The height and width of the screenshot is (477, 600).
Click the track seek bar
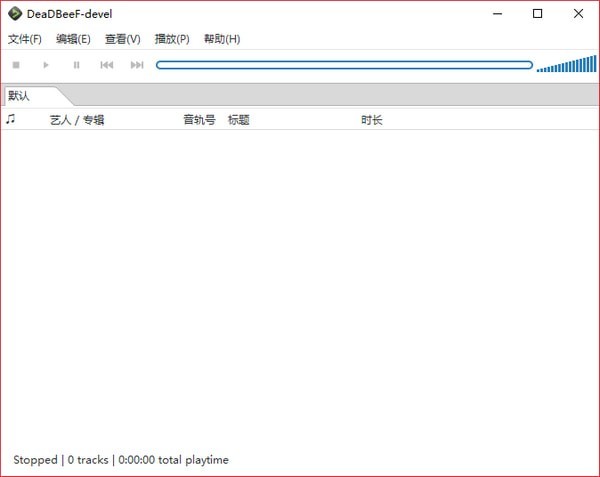click(x=344, y=65)
